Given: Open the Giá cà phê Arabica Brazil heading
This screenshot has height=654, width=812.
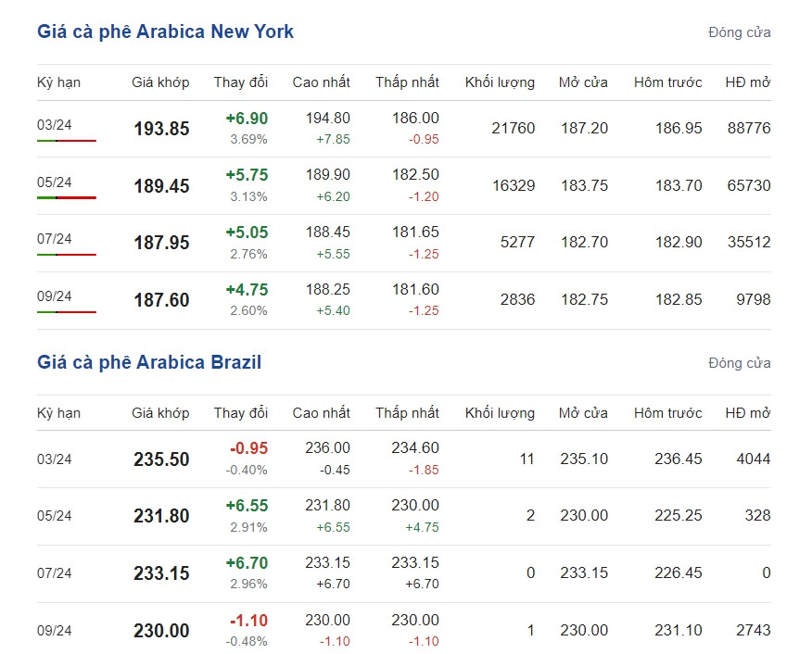Looking at the screenshot, I should (x=149, y=362).
